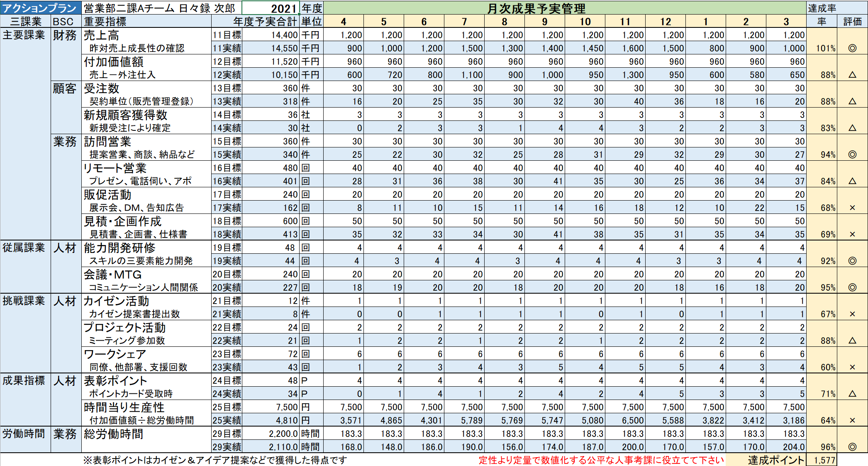This screenshot has width=868, height=466.
Task: Click the double-circle rating for 売上高
Action: click(852, 48)
